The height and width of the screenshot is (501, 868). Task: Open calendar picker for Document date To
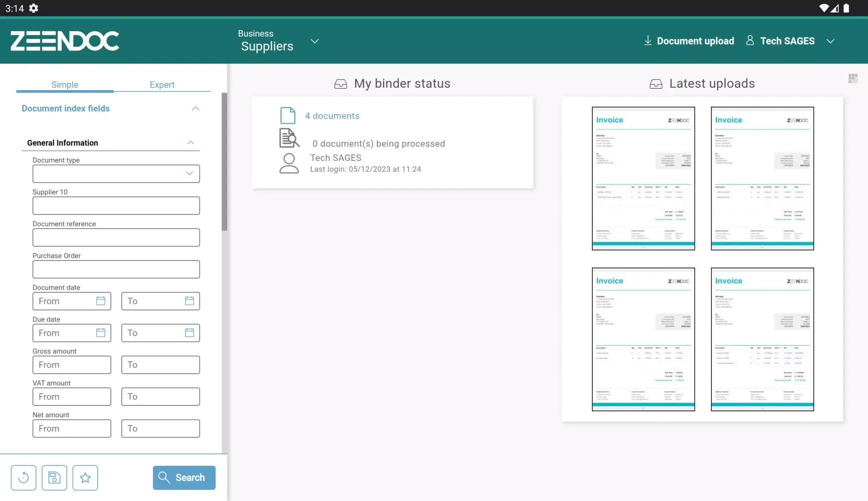tap(190, 301)
